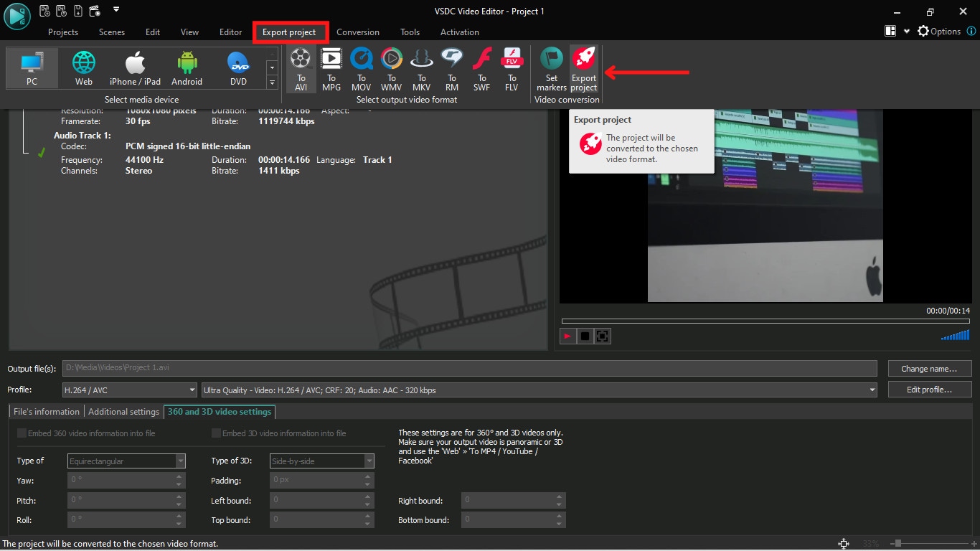
Task: Open the Editor menu tab
Action: [x=231, y=32]
